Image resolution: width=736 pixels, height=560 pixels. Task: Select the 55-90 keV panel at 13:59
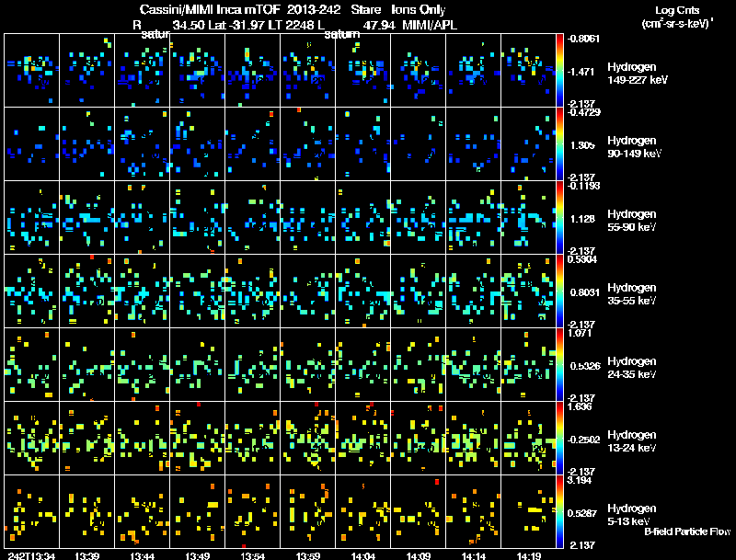(308, 218)
